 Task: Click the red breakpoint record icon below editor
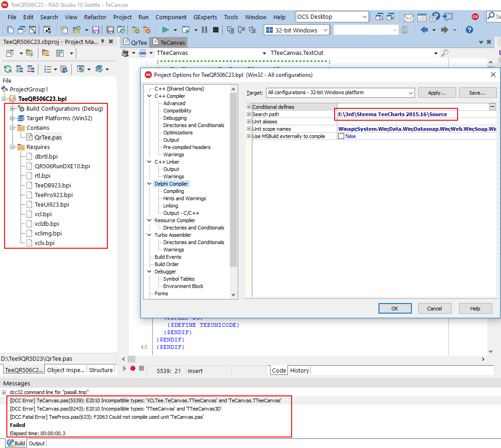point(133,368)
